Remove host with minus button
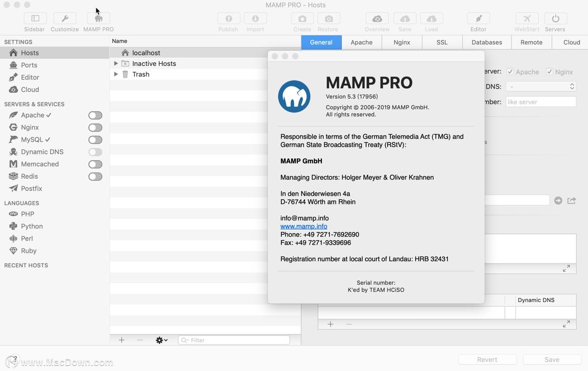The image size is (588, 371). click(140, 340)
